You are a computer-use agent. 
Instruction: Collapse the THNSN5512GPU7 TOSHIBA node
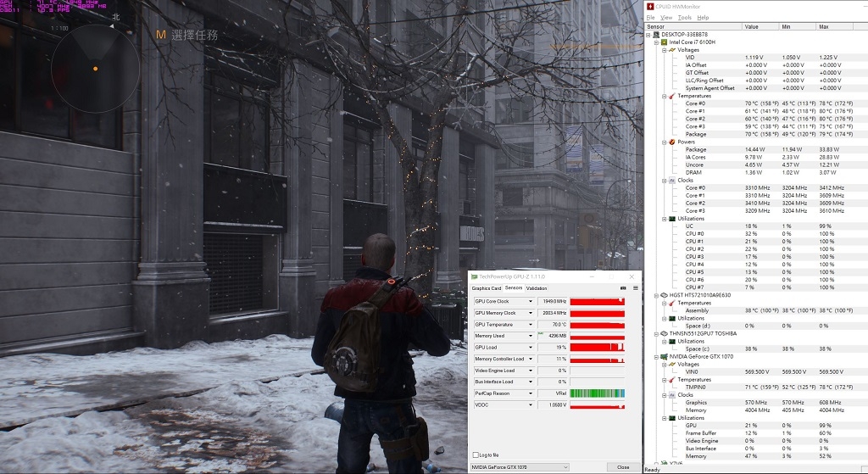click(x=657, y=334)
